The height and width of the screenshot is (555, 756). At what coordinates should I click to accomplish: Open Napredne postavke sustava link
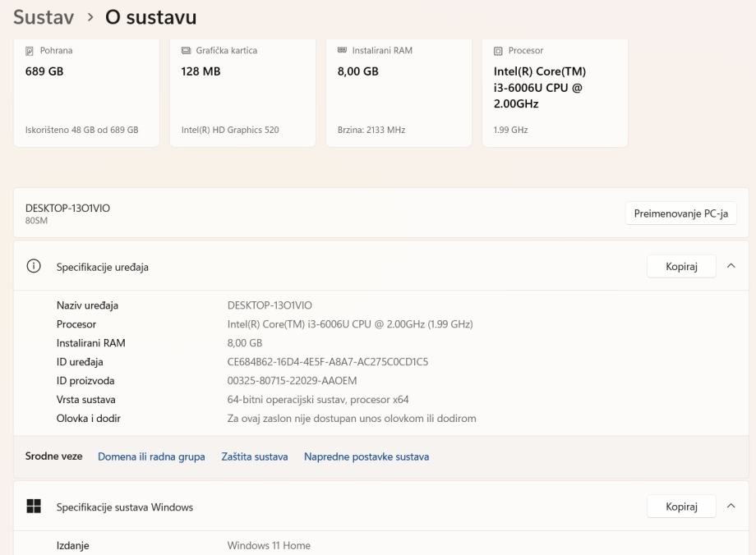point(366,456)
